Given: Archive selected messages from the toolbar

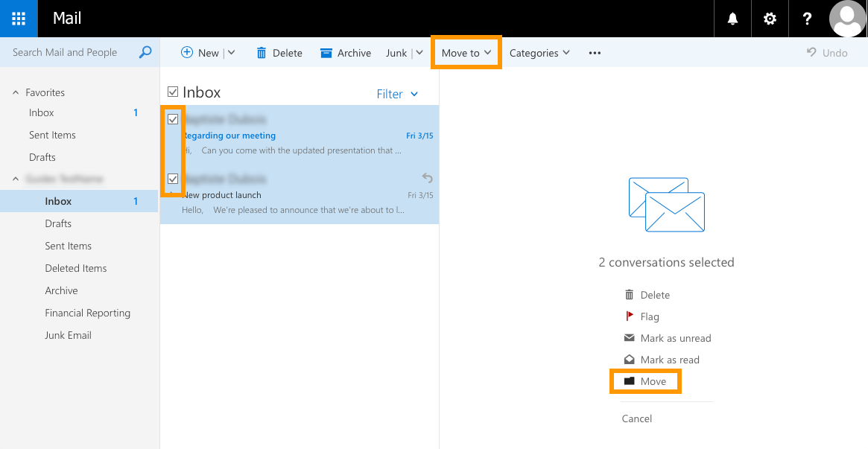Looking at the screenshot, I should (x=346, y=53).
